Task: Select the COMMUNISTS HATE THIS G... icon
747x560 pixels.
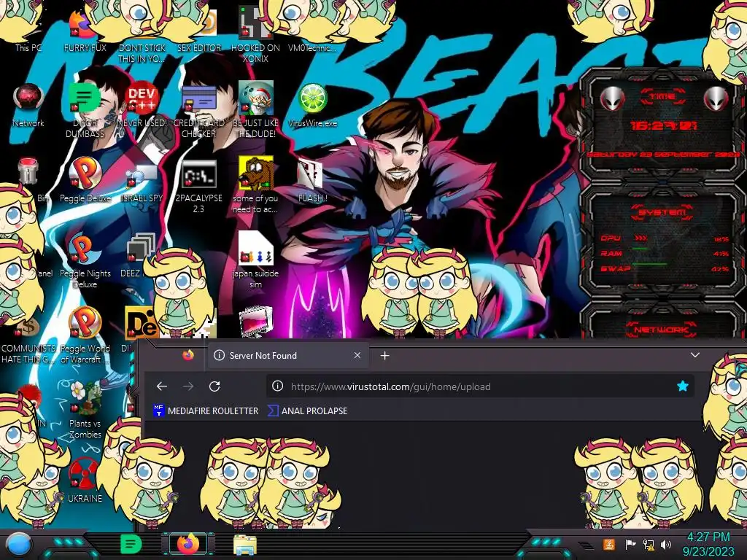Action: [28, 341]
